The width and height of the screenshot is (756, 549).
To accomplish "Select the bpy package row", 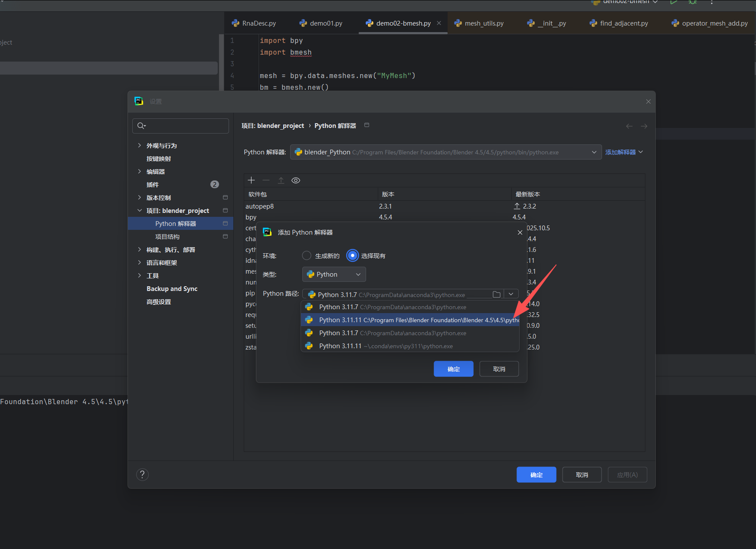I will click(444, 217).
